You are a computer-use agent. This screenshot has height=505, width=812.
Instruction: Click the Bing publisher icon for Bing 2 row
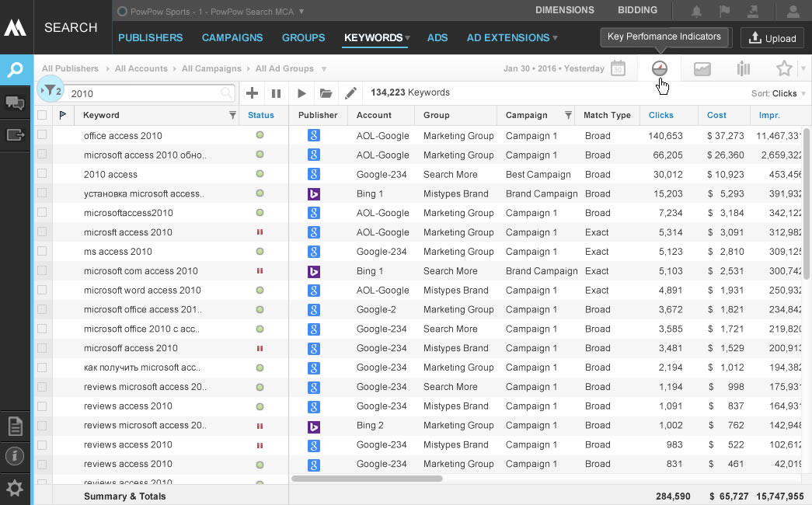coord(313,426)
